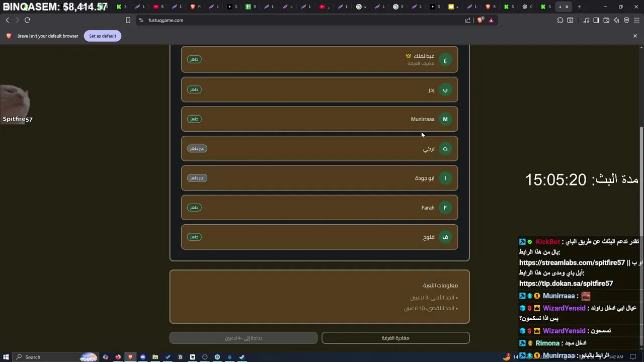This screenshot has width=644, height=362.
Task: Click the مضيف الغرفة host label
Action: pos(421,63)
